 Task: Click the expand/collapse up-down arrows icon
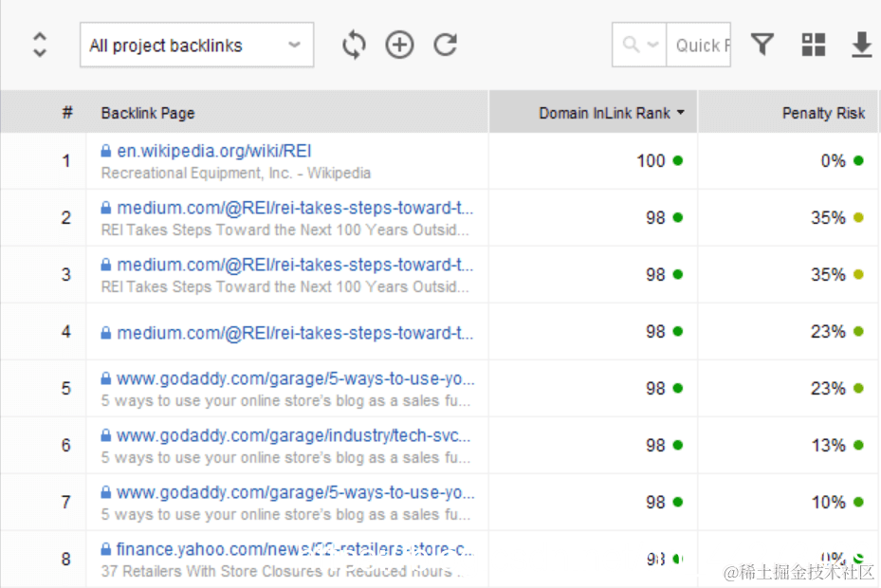pyautogui.click(x=39, y=45)
